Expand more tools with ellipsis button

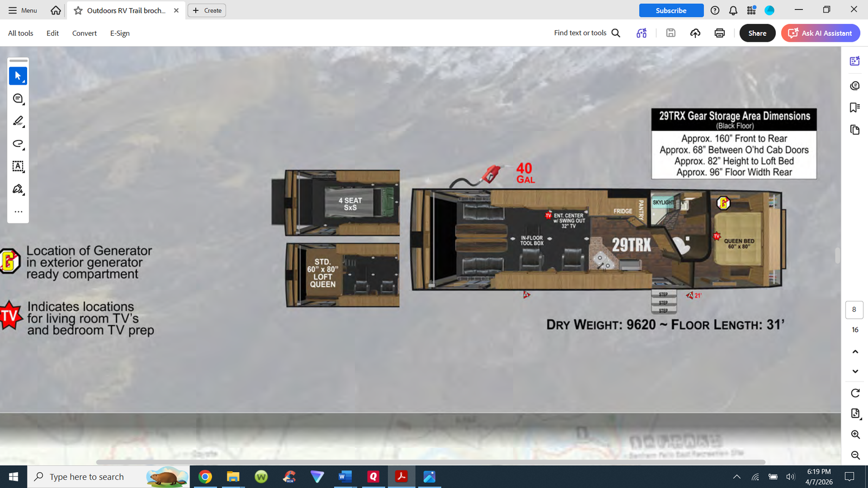point(18,212)
